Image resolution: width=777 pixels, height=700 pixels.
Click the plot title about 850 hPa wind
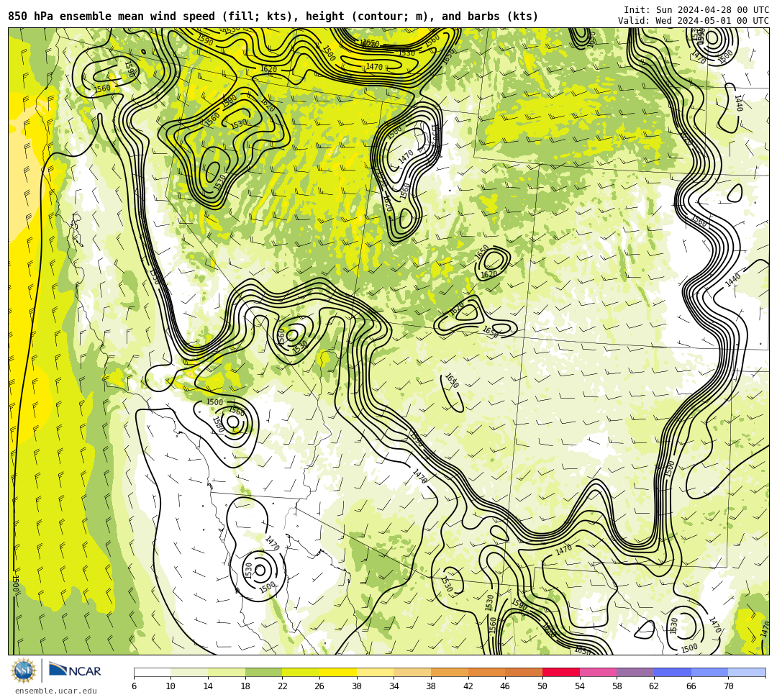[273, 17]
